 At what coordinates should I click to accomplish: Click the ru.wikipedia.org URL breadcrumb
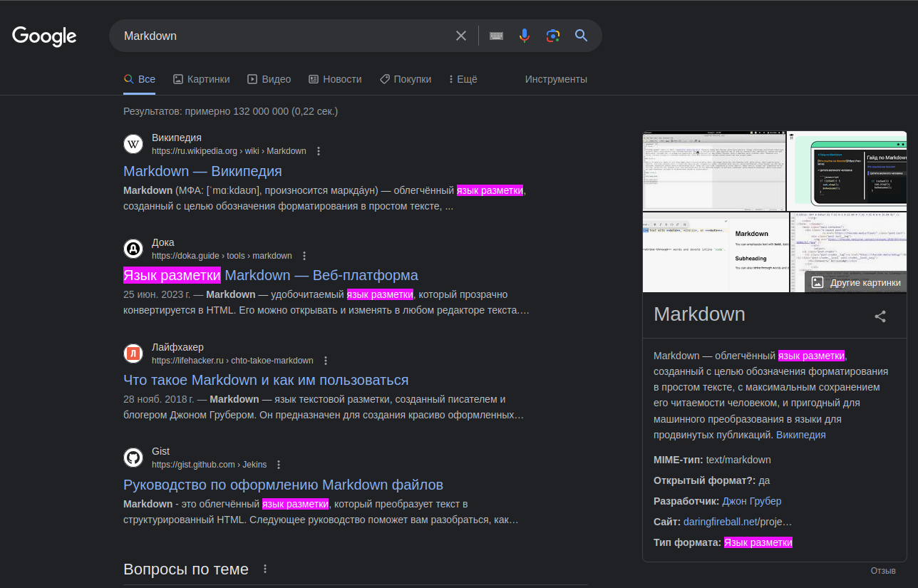[229, 151]
